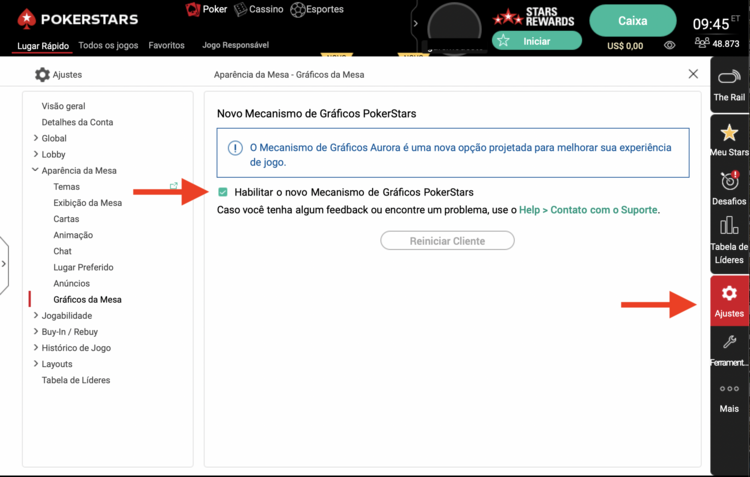
Task: Click the Caixa cashier button
Action: [633, 21]
